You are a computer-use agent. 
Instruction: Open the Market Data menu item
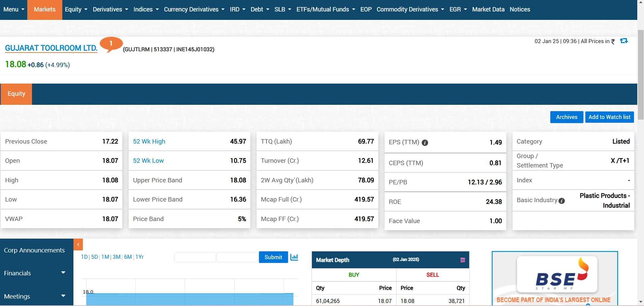(488, 9)
